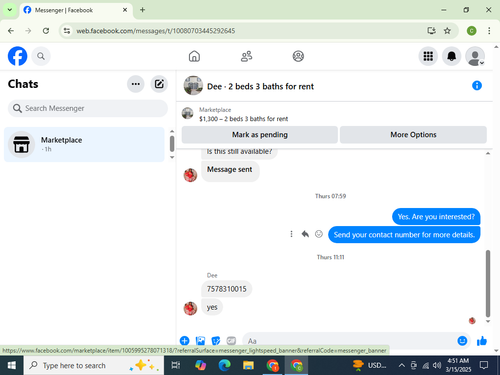The height and width of the screenshot is (375, 500).
Task: Open Facebook search magnifier icon
Action: [41, 56]
